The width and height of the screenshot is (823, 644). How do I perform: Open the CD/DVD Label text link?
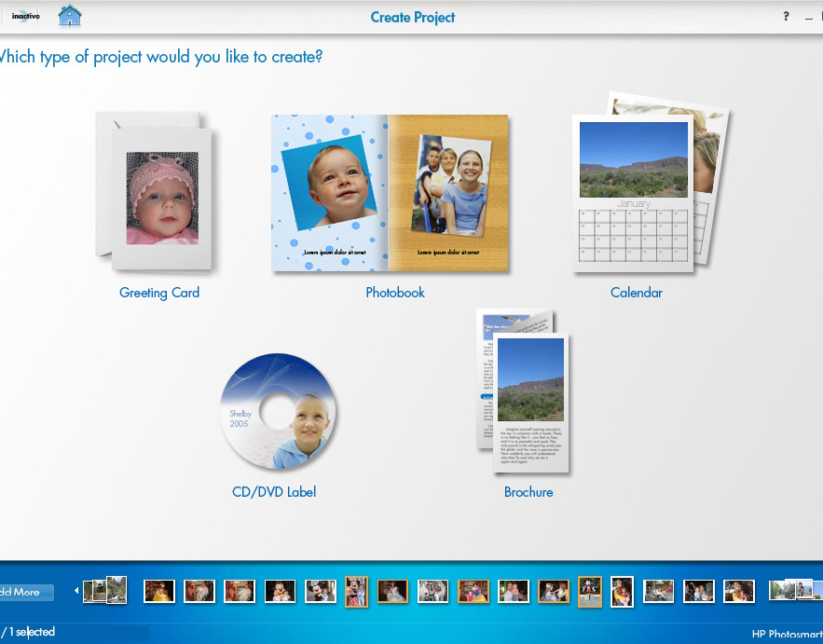click(274, 492)
